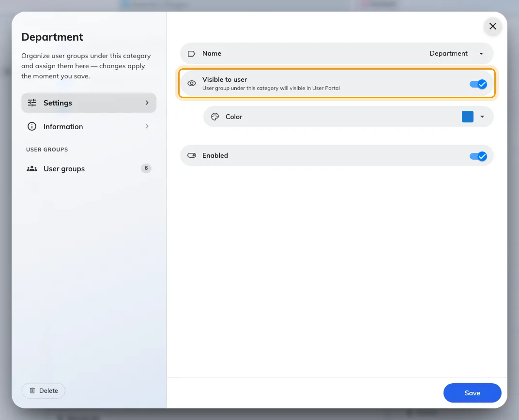Save the department changes
Image resolution: width=519 pixels, height=420 pixels.
pos(473,393)
